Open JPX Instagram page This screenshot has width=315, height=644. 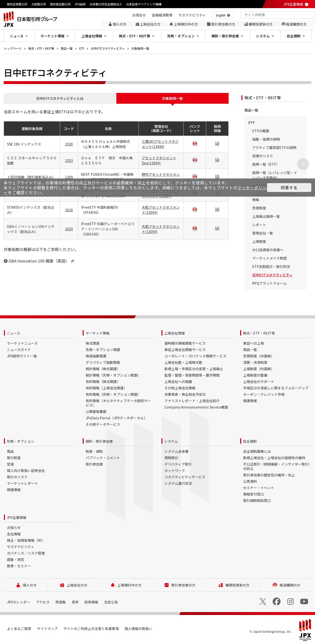(290, 601)
